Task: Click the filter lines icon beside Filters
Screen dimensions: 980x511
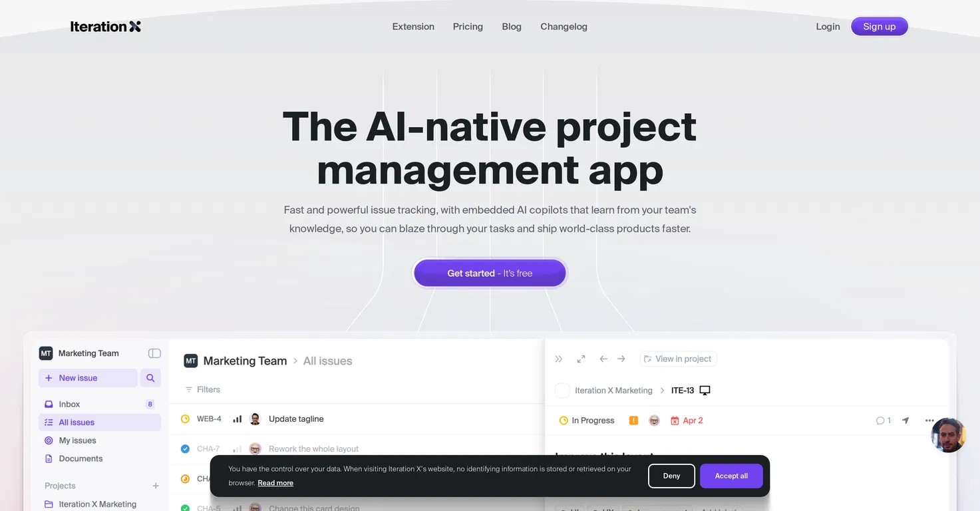Action: [189, 390]
